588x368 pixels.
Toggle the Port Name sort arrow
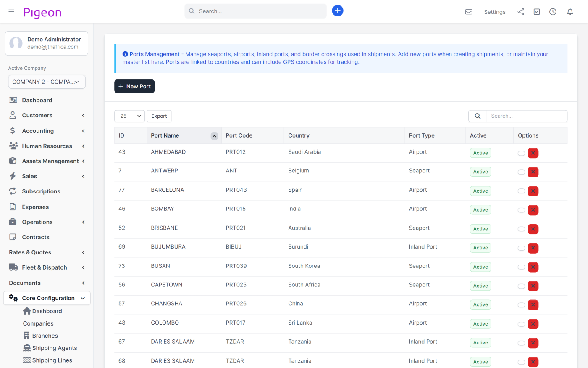pos(214,136)
